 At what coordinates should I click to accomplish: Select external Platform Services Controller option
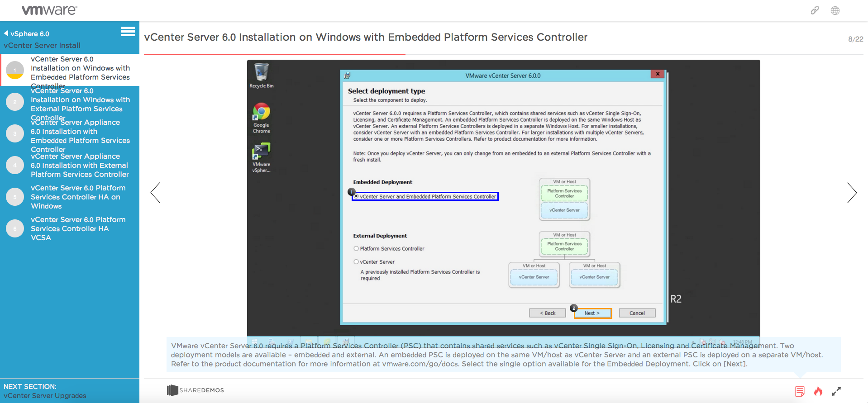click(x=389, y=249)
